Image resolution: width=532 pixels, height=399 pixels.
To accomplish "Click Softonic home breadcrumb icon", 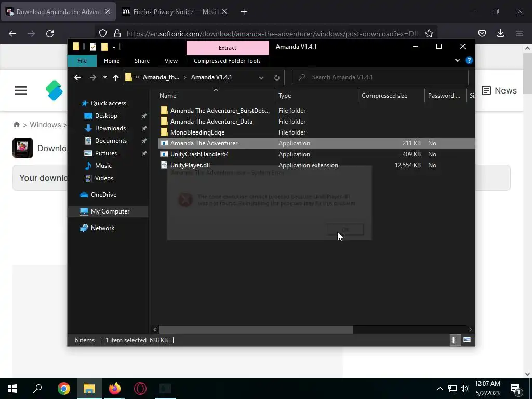I will [x=16, y=125].
